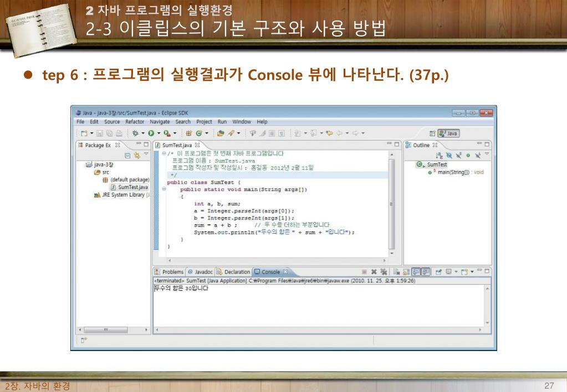Switch to the Javadoc tab
567x392 pixels.
pos(200,272)
